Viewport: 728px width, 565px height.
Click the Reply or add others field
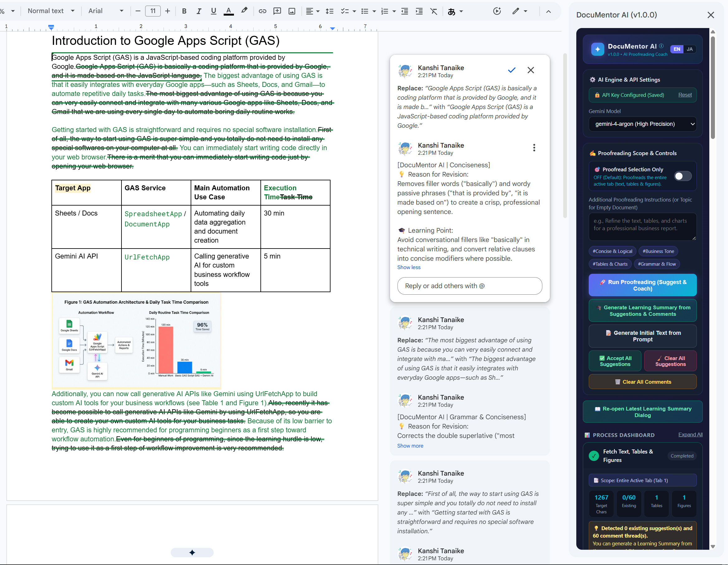[469, 286]
